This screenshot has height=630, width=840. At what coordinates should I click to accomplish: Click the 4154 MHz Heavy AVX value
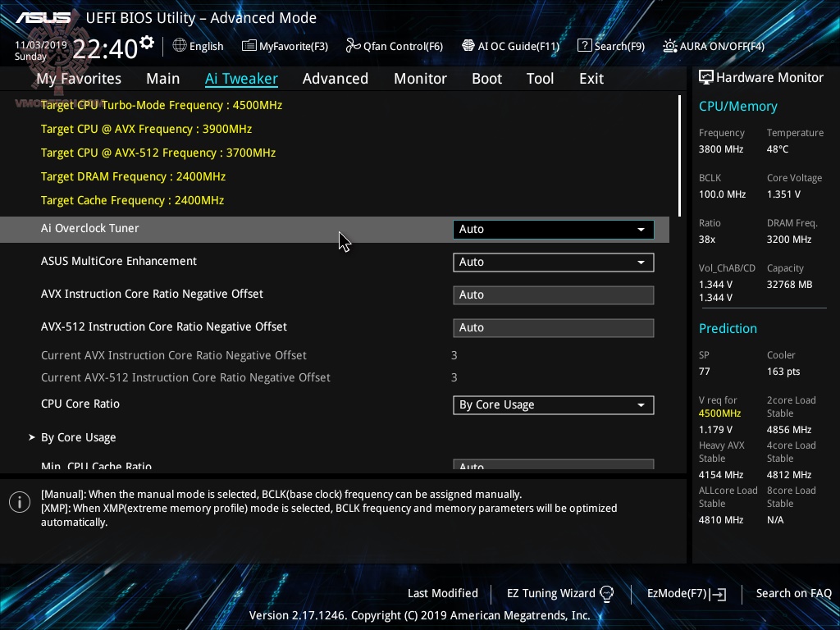720,475
